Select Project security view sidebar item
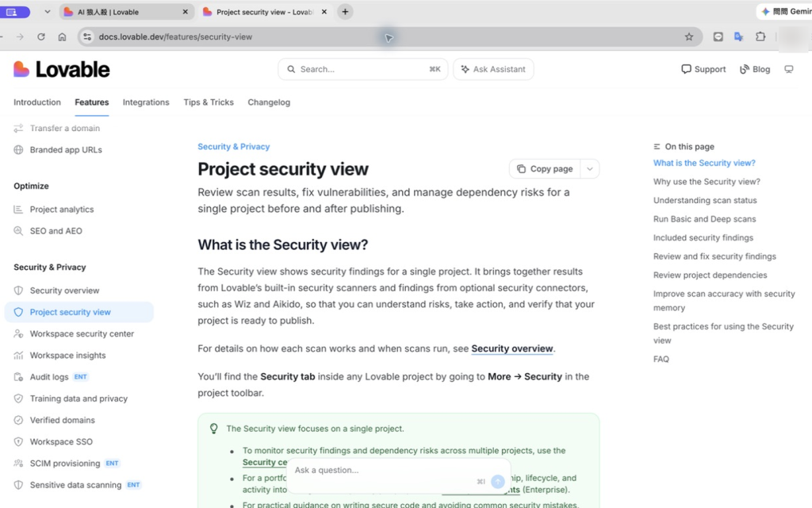 [x=79, y=312]
